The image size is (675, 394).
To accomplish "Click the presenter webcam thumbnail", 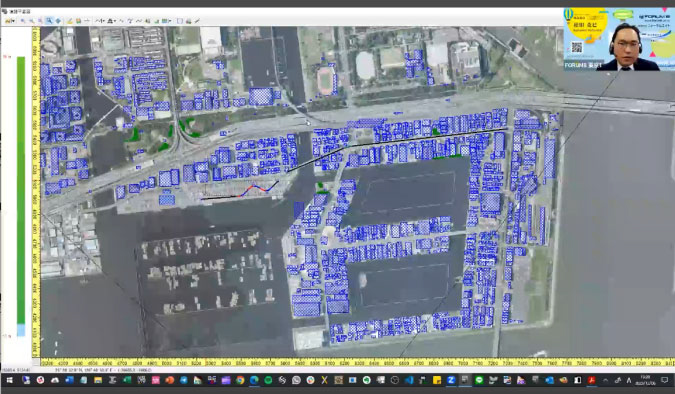I will tap(619, 39).
